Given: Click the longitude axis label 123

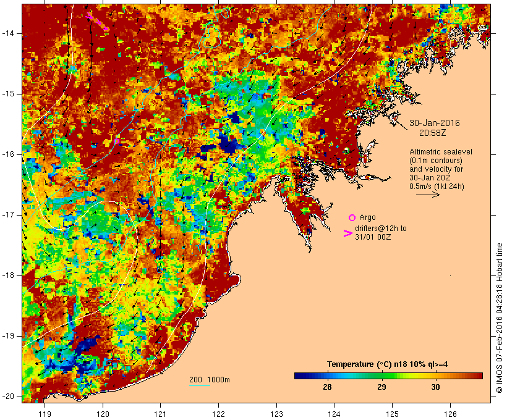Looking at the screenshot, I should tap(276, 414).
